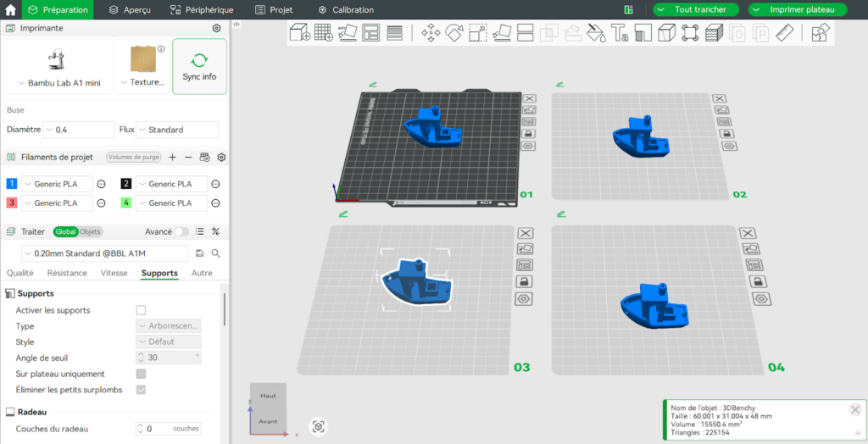Image resolution: width=868 pixels, height=444 pixels.
Task: Click the search magnifier beside the process preset
Action: (x=216, y=253)
